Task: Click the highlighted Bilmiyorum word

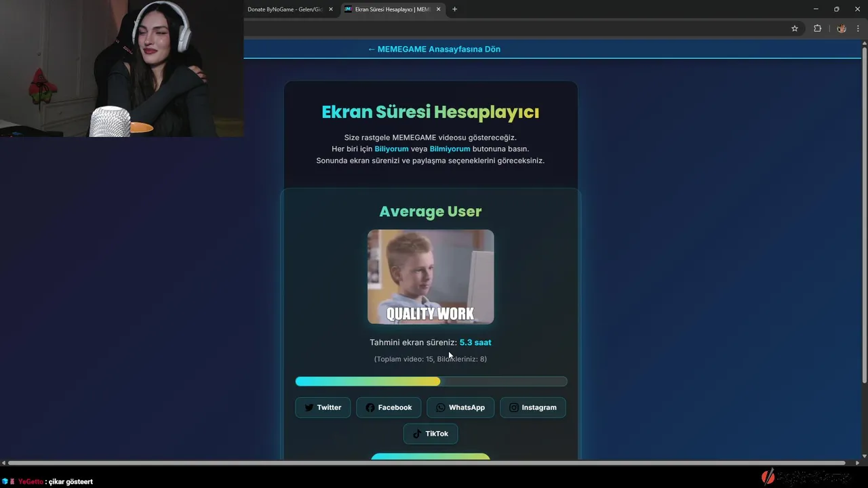Action: [x=450, y=148]
